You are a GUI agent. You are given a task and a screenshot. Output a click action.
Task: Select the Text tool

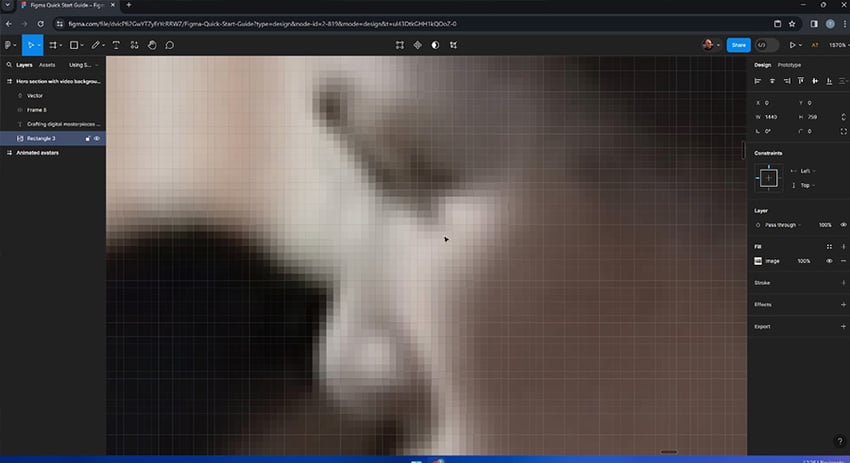pyautogui.click(x=116, y=46)
